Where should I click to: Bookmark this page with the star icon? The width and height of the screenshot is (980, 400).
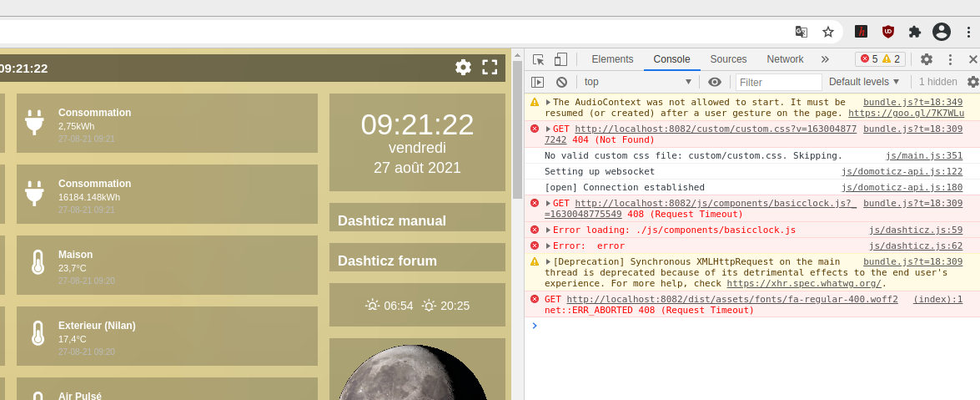pyautogui.click(x=828, y=31)
